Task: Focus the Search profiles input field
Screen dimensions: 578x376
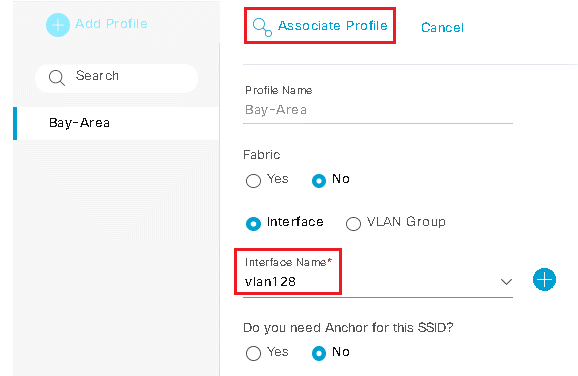Action: (116, 78)
